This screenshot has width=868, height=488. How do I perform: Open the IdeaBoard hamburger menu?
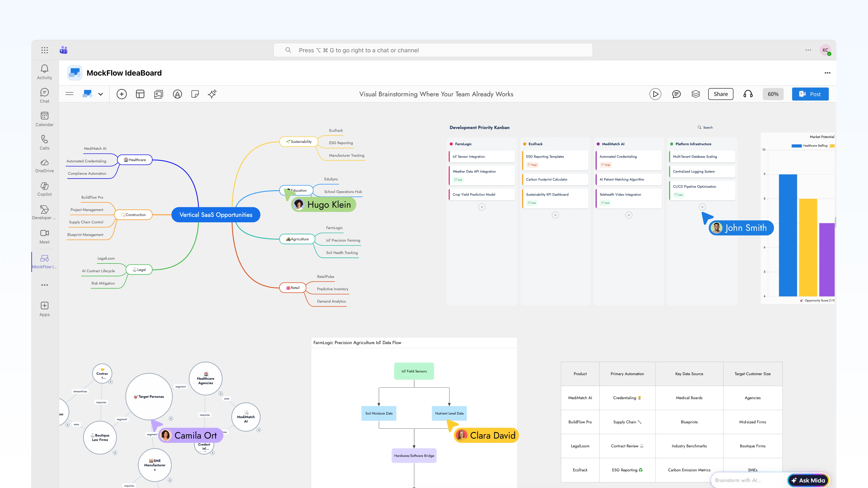(69, 94)
